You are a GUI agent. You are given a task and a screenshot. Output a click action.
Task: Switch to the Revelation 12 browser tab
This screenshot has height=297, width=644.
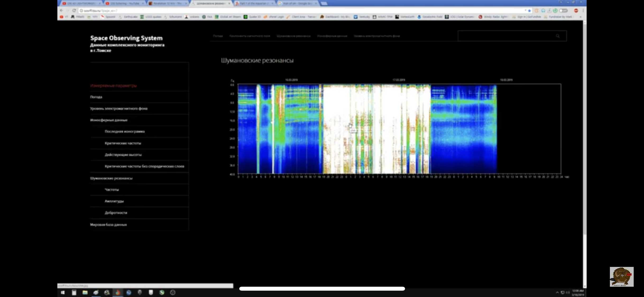168,3
